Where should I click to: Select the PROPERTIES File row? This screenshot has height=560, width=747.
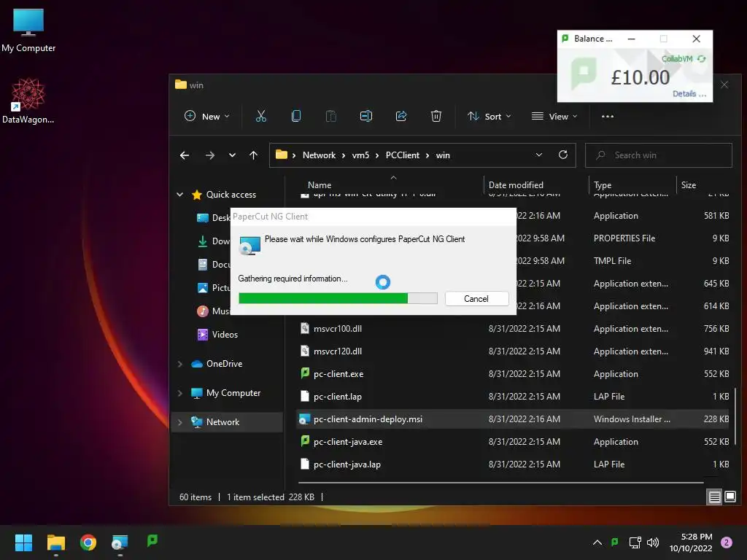(514, 238)
